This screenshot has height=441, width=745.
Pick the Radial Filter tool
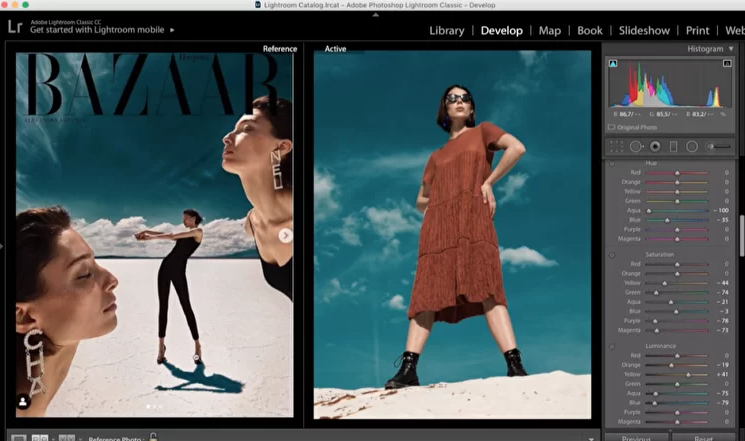click(x=692, y=146)
